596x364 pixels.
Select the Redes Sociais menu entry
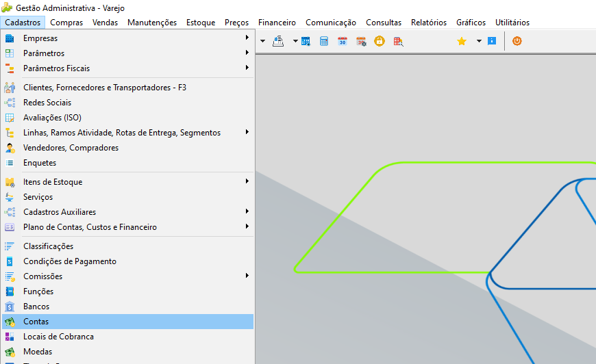point(127,103)
